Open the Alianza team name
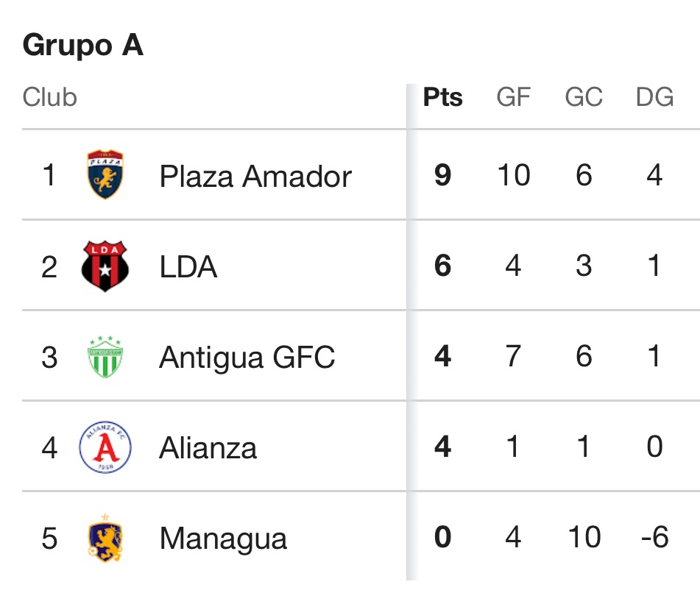The width and height of the screenshot is (700, 604). click(x=208, y=448)
